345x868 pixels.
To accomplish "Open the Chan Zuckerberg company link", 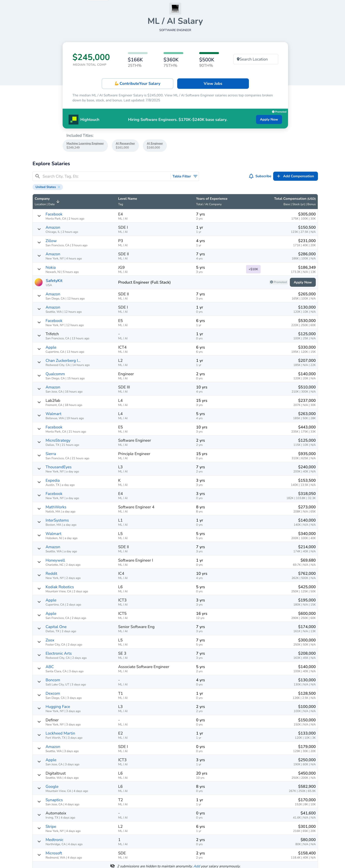I will tap(63, 360).
